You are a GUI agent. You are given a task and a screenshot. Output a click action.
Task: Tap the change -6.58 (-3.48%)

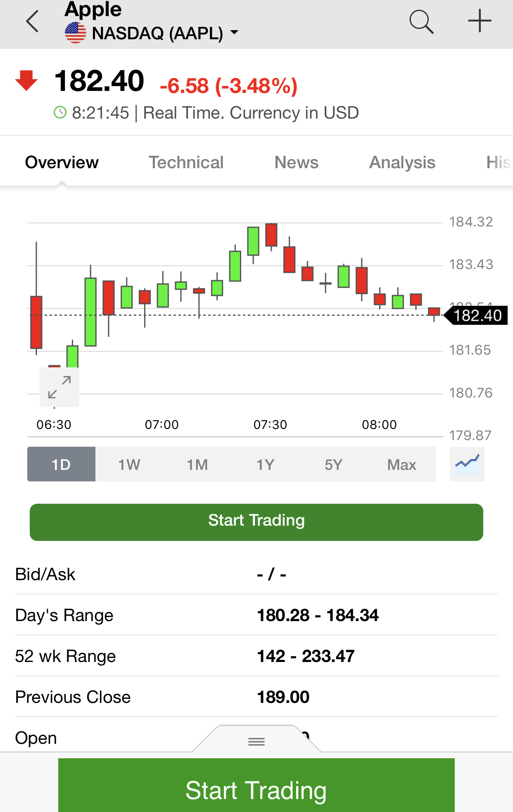coord(229,86)
